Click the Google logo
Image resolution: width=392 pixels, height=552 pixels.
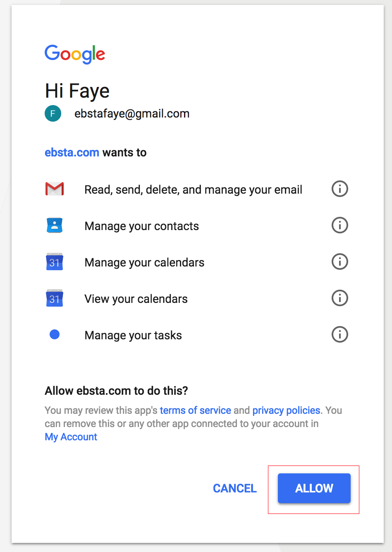click(75, 54)
